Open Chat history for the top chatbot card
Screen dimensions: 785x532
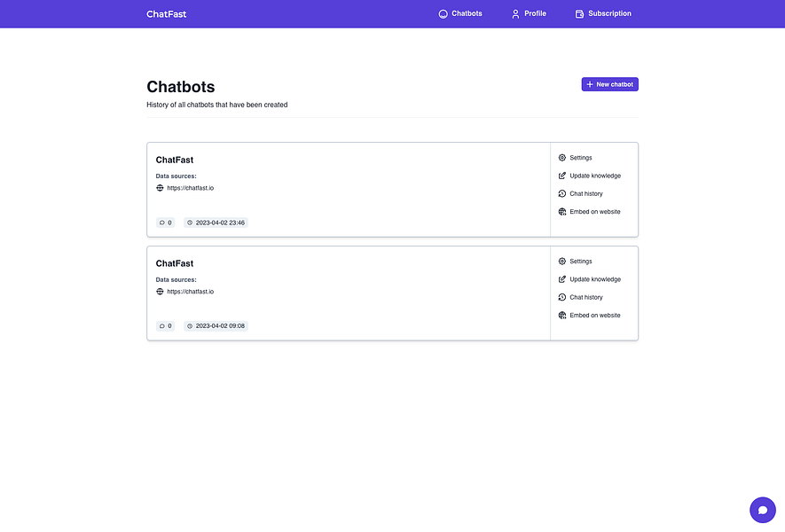585,192
